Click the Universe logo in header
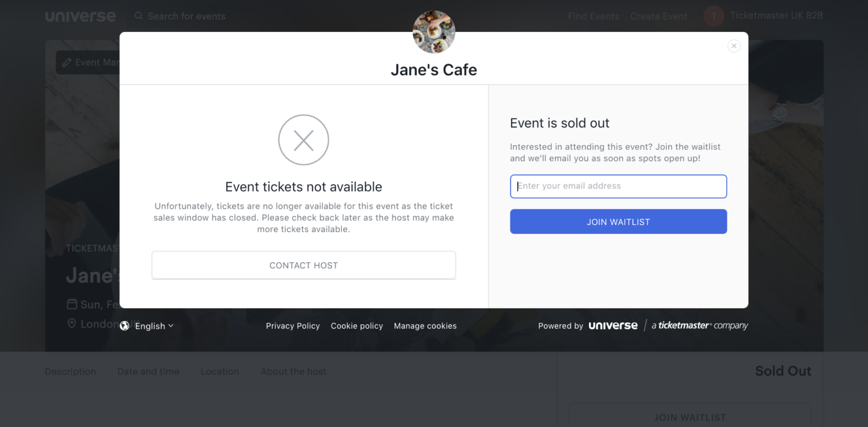The image size is (868, 427). click(x=80, y=16)
